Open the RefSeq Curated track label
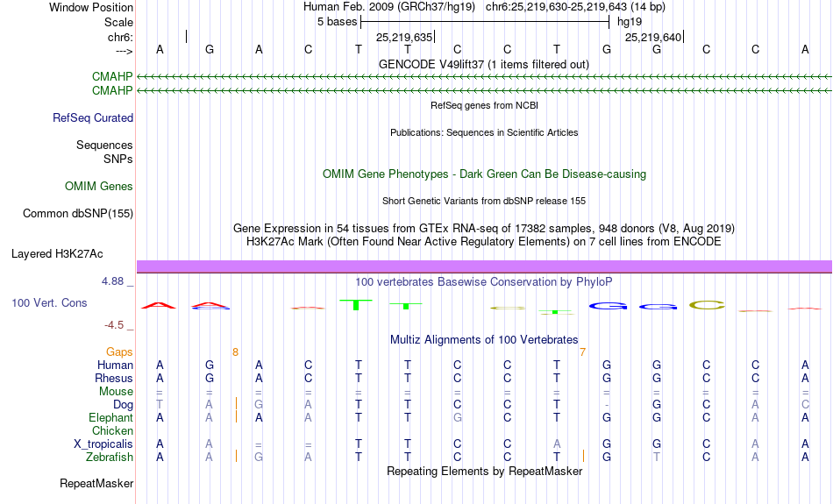The image size is (833, 504). (x=92, y=118)
